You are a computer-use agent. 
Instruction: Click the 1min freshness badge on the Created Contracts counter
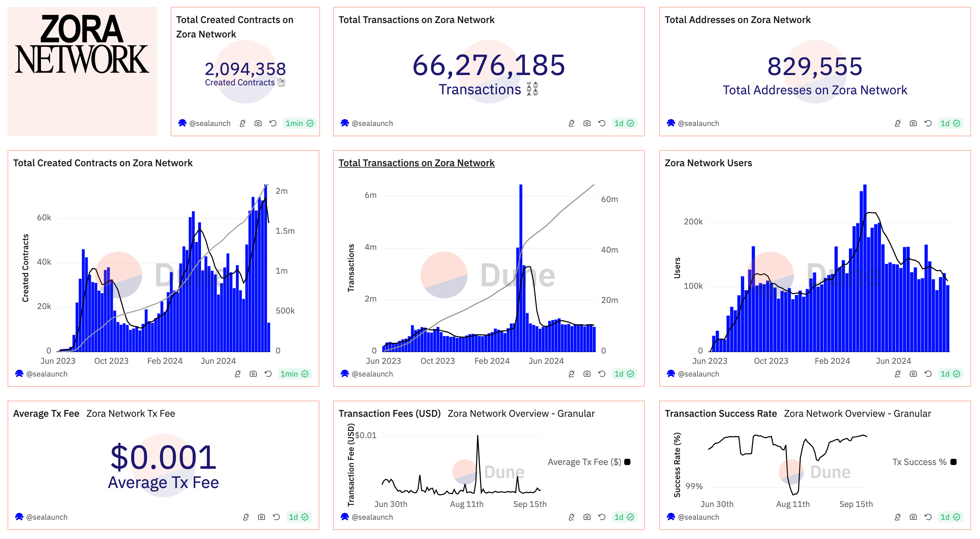299,123
